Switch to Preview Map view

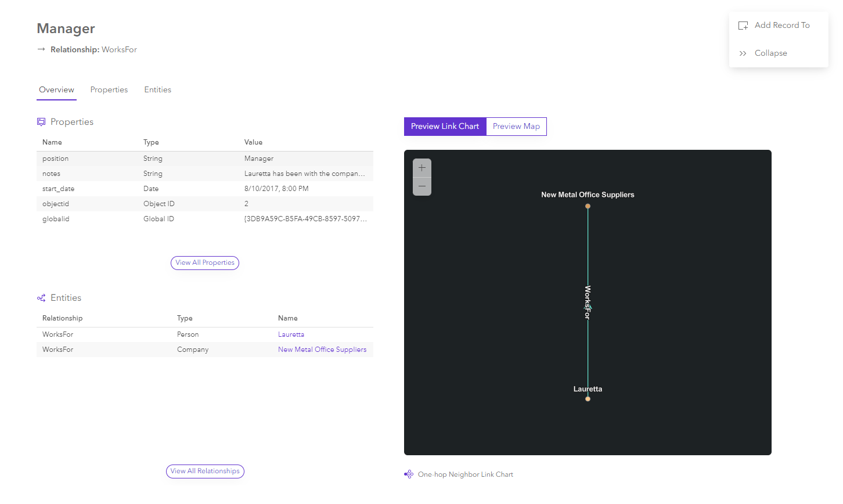pyautogui.click(x=516, y=126)
